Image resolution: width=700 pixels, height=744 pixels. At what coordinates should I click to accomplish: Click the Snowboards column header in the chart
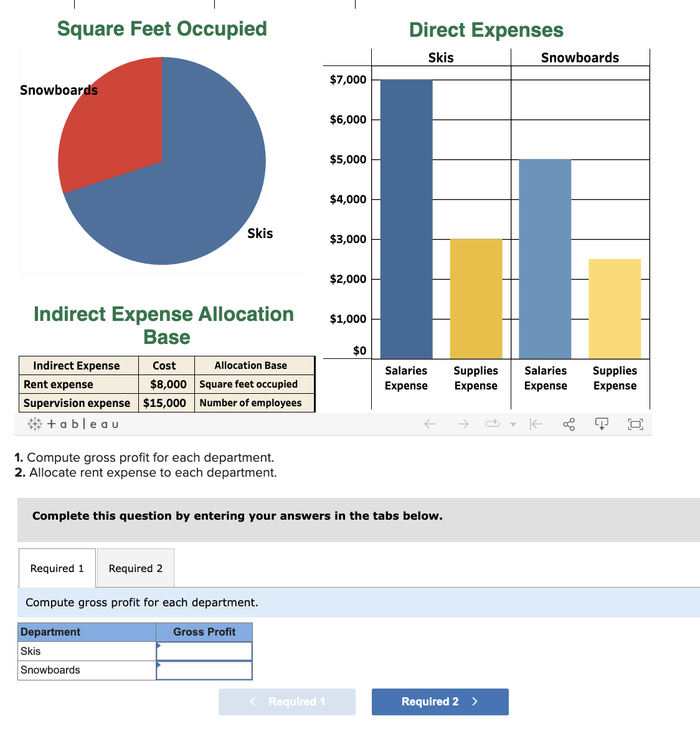pyautogui.click(x=580, y=57)
